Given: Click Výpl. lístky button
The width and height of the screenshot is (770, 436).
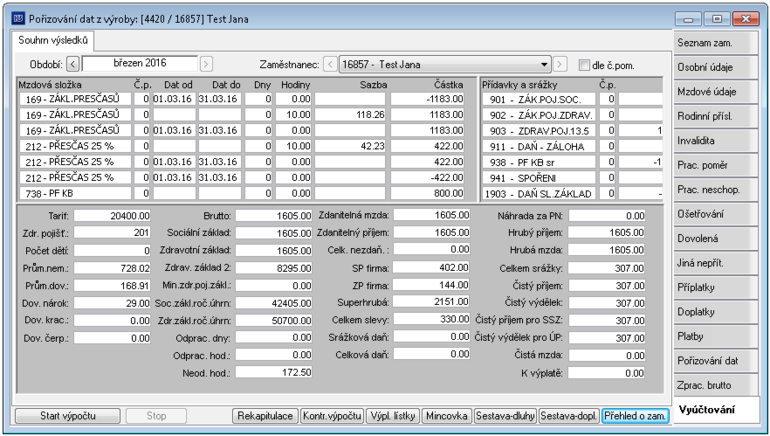Looking at the screenshot, I should 393,416.
